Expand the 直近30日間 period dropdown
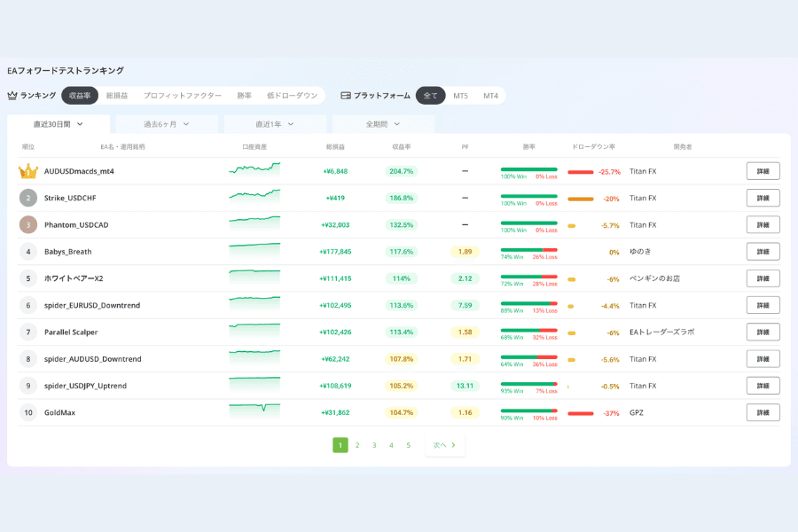 coord(59,124)
